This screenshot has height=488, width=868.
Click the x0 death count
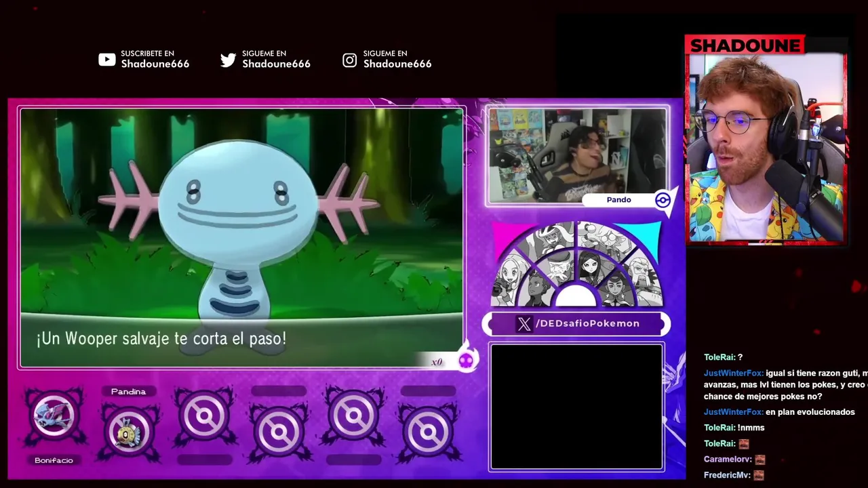[x=437, y=362]
